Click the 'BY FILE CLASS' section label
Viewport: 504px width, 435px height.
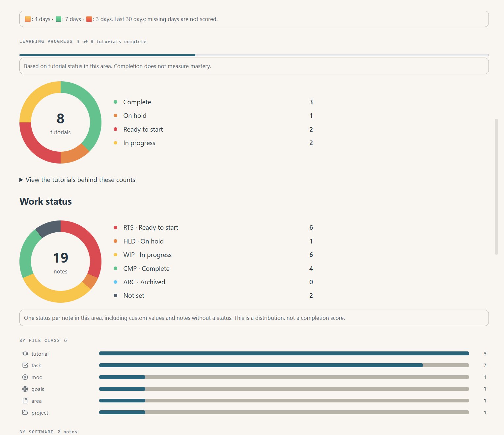pyautogui.click(x=40, y=340)
